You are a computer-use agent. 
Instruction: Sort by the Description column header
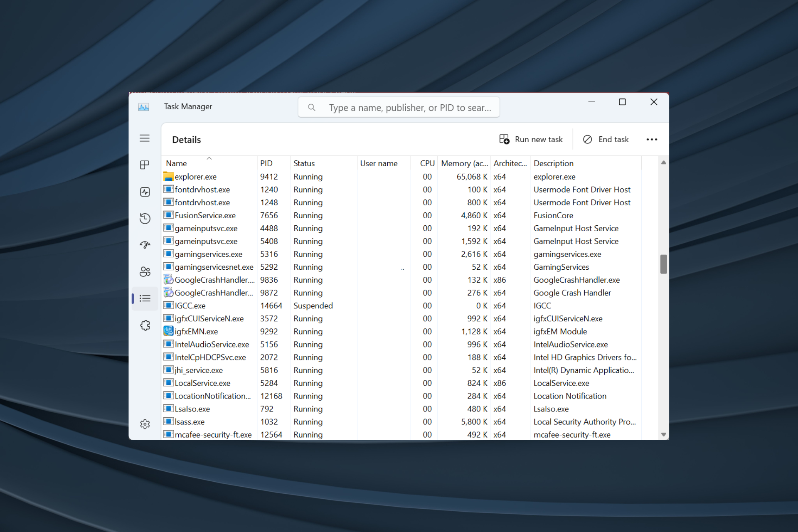(x=586, y=163)
